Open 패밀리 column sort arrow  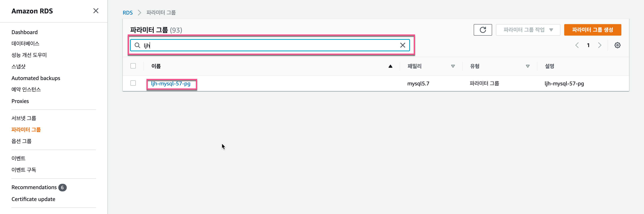(x=453, y=66)
